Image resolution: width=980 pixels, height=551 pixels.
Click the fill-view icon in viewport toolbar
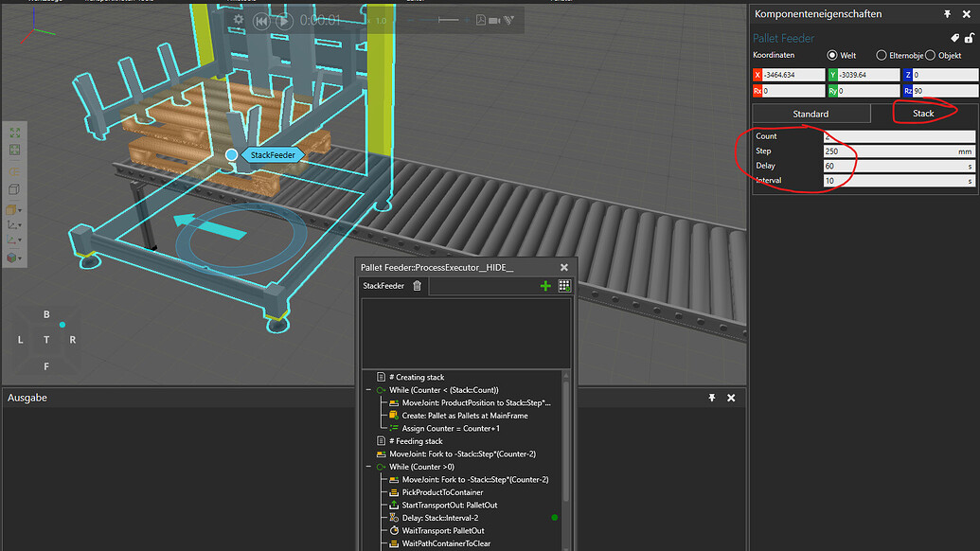(x=13, y=133)
